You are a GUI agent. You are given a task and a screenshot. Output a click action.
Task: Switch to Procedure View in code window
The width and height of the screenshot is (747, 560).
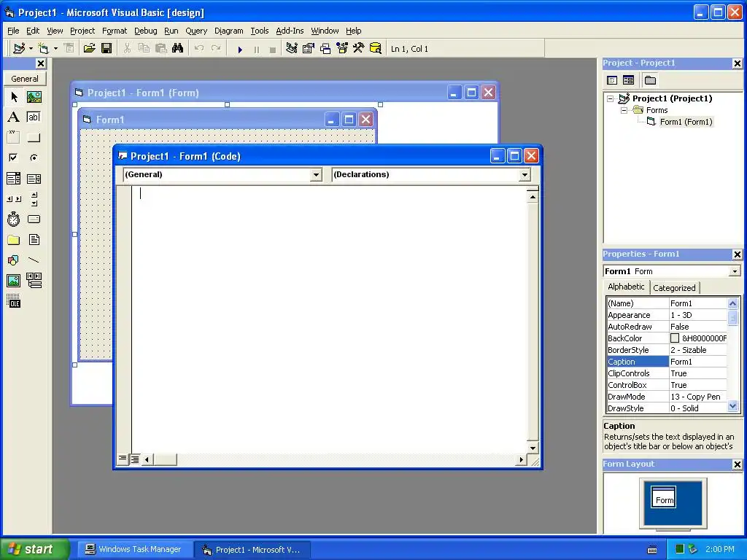click(123, 459)
